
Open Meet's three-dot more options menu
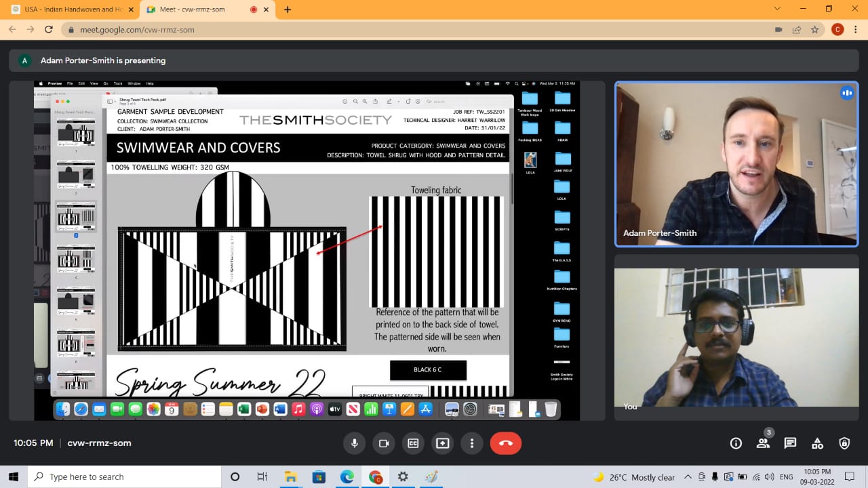[472, 443]
